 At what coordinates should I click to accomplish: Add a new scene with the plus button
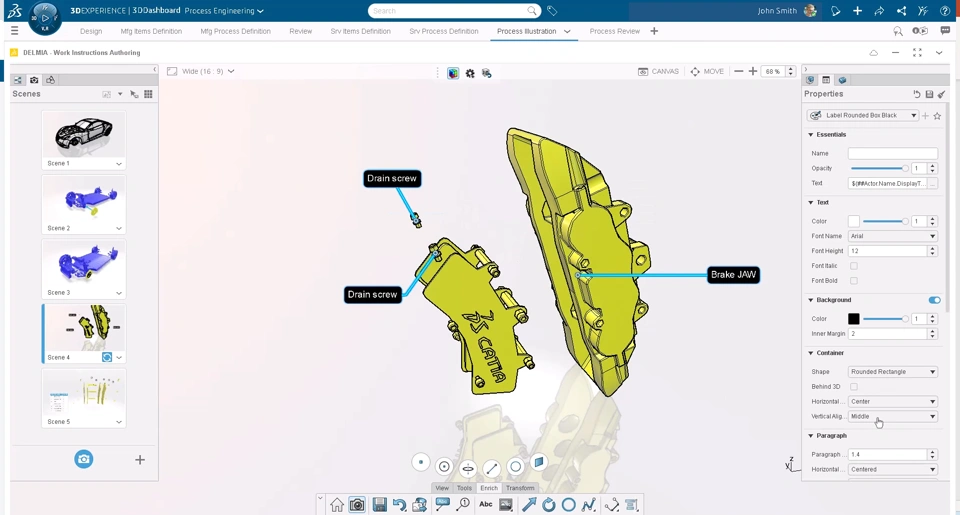tap(140, 460)
